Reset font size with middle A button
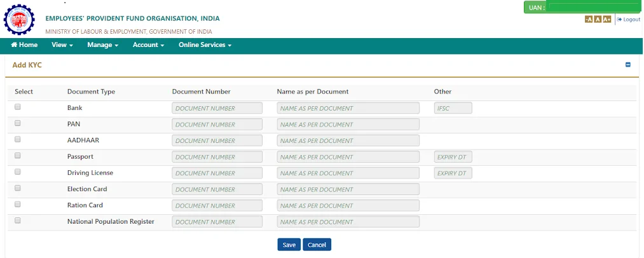Viewport: 644px width, 258px height. (x=598, y=19)
